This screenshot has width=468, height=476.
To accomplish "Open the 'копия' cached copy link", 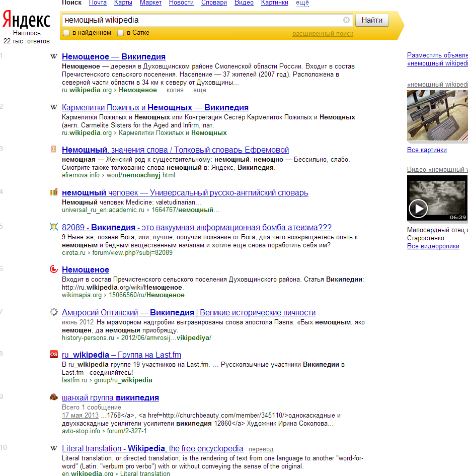I will [175, 90].
